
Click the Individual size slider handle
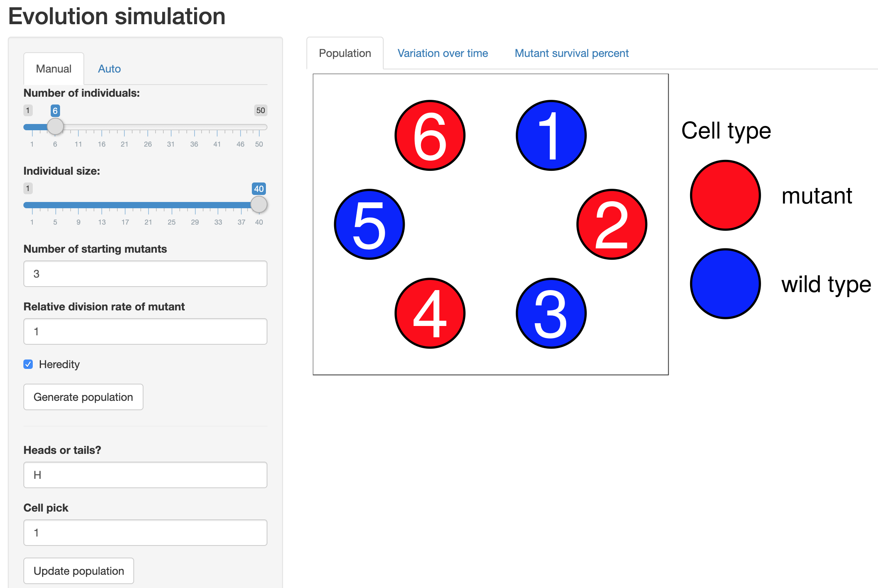point(258,204)
